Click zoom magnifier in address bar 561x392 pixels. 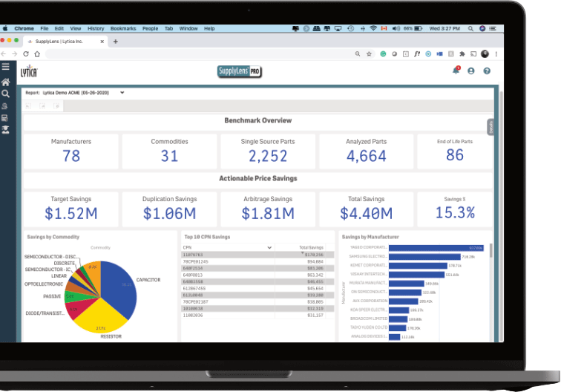(358, 54)
